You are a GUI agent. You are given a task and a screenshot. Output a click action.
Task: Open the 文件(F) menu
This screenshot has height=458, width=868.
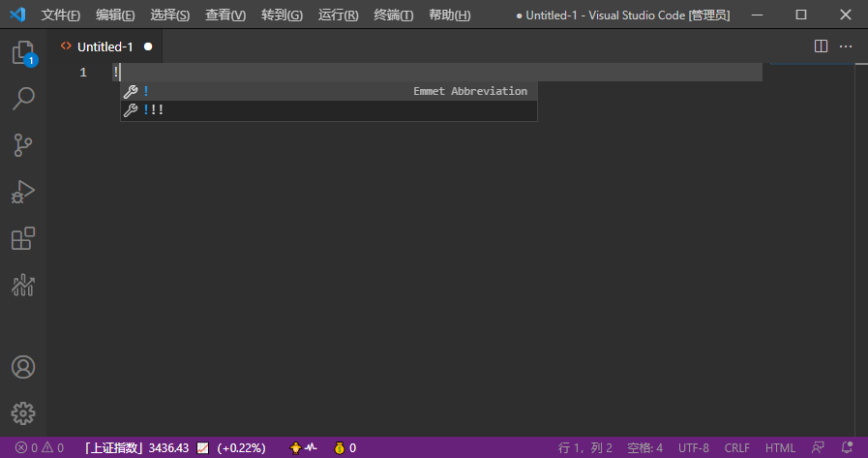click(60, 15)
